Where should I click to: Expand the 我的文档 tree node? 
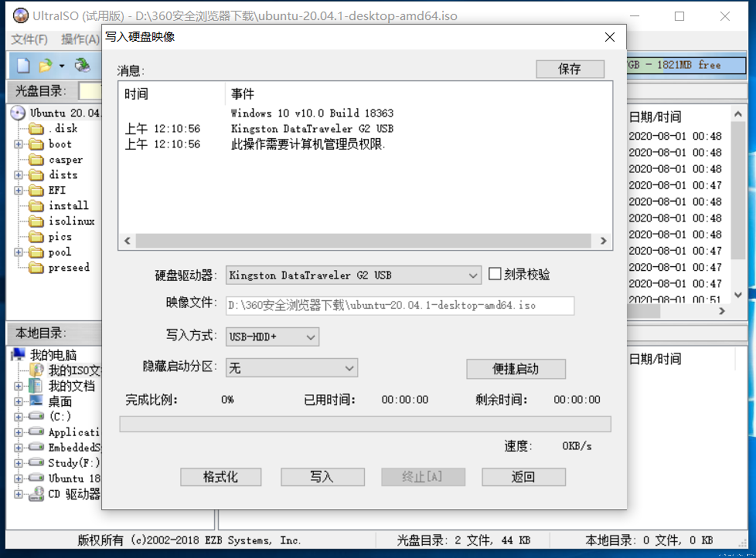pos(18,386)
